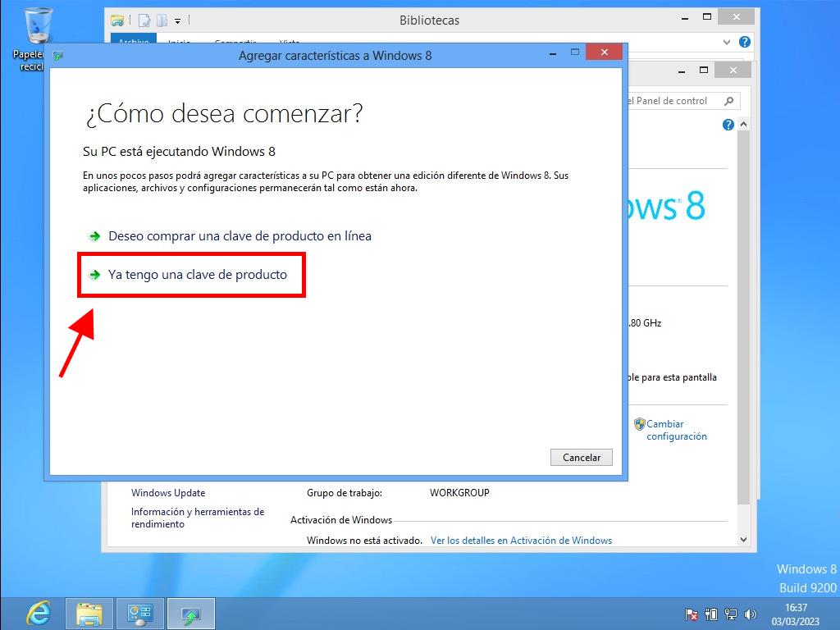Click Bibliotecas folder icon in title bar
840x630 pixels.
point(116,21)
